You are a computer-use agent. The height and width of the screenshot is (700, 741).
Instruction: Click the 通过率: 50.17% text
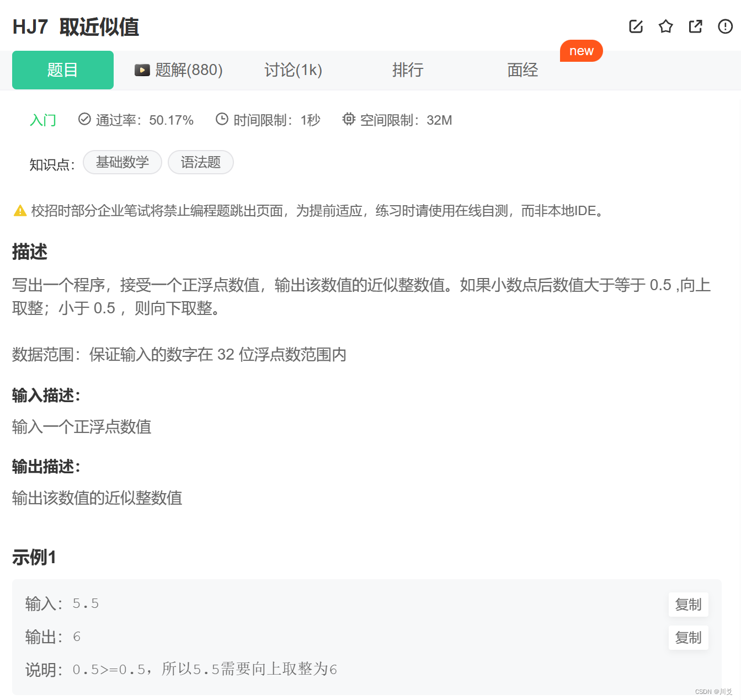point(145,120)
